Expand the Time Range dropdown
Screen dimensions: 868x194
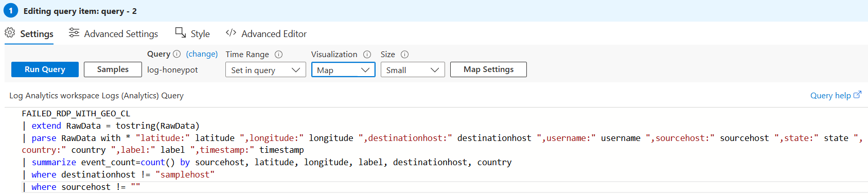pos(265,70)
